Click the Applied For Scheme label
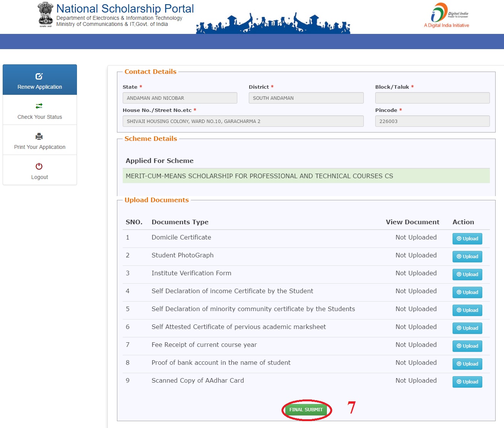The width and height of the screenshot is (504, 428). pos(160,161)
